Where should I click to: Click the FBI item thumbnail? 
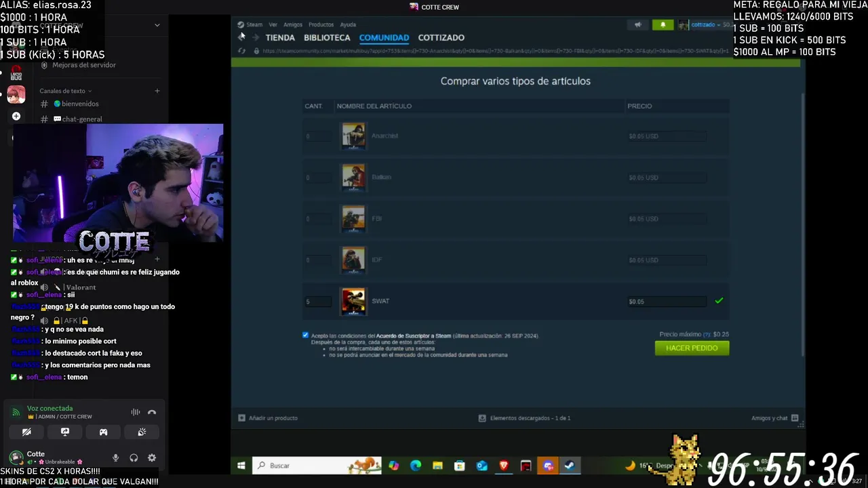[353, 218]
